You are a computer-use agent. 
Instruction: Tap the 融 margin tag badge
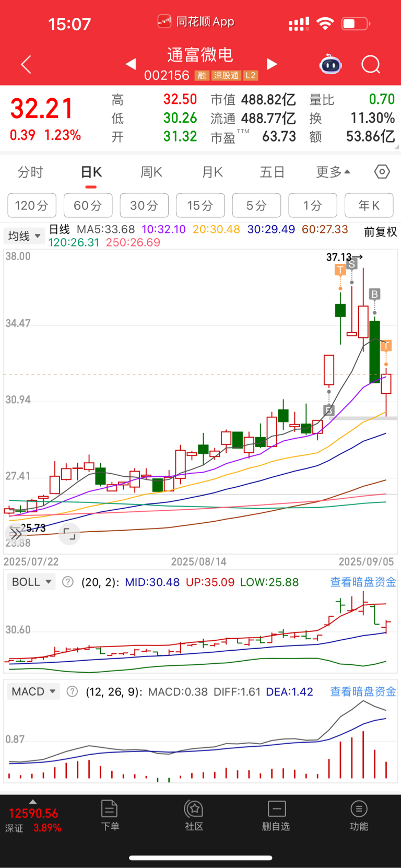coord(202,76)
